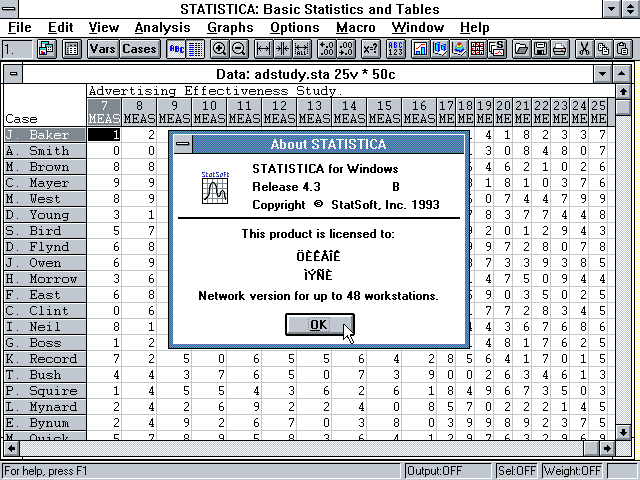Image resolution: width=640 pixels, height=480 pixels.
Task: Toggle Sel:OFF in the status bar
Action: click(517, 471)
